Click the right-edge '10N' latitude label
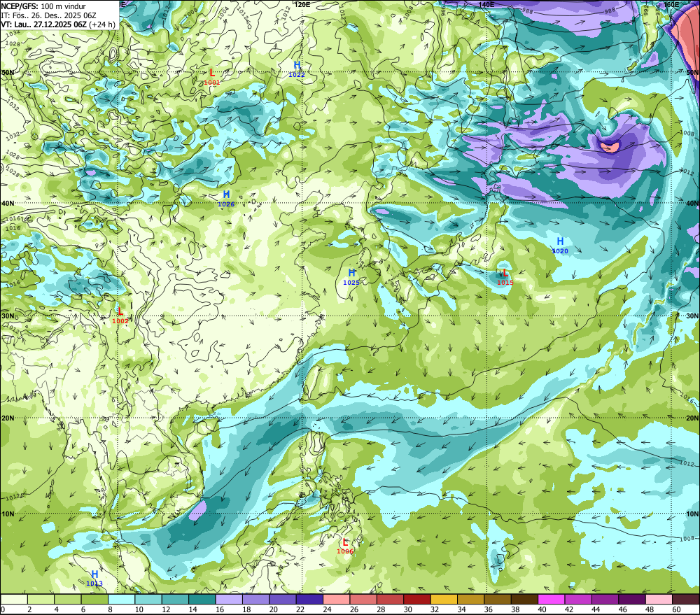The height and width of the screenshot is (615, 700). tap(692, 514)
